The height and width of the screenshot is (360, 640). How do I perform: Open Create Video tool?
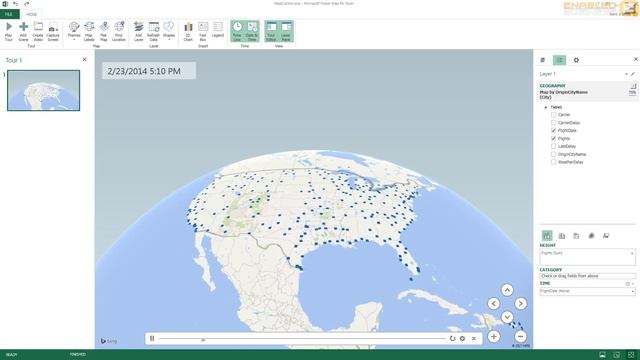[38, 31]
